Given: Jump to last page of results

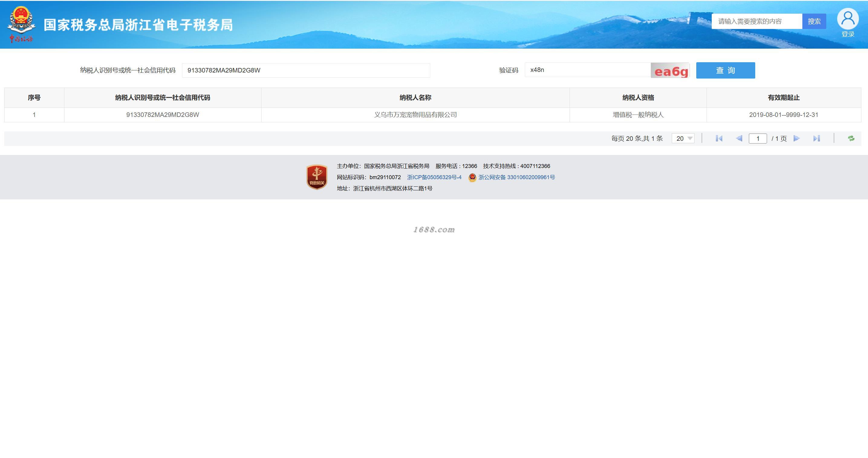Looking at the screenshot, I should 816,138.
